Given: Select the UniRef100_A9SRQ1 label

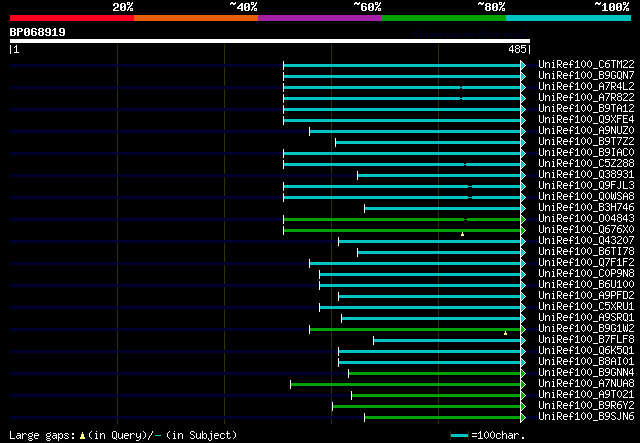Looking at the screenshot, I should 586,318.
